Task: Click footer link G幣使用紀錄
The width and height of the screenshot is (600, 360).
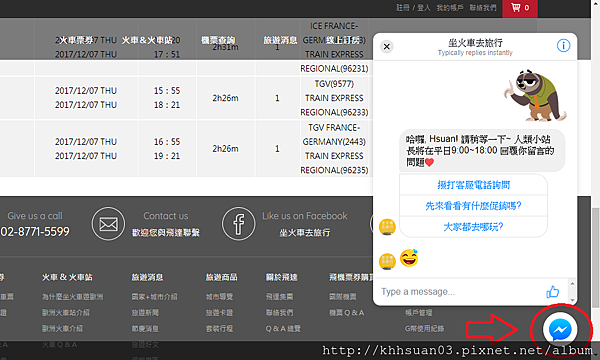Action: coord(424,329)
